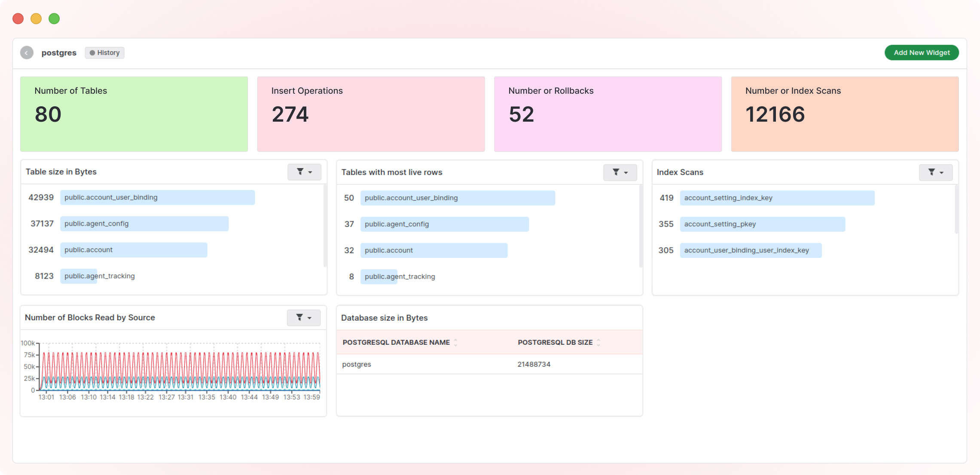Click the back arrow next to postgres title
Image resolution: width=980 pixels, height=475 pixels.
click(x=27, y=52)
